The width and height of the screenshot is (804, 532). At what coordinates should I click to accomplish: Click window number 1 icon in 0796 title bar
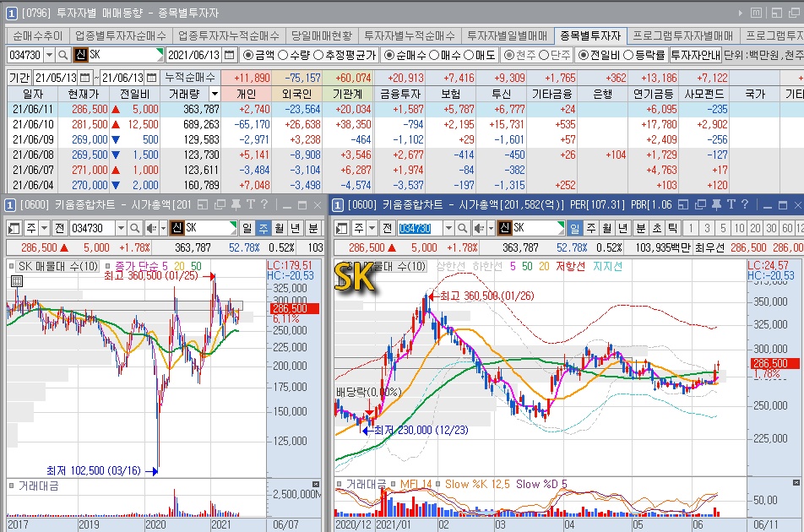click(11, 14)
